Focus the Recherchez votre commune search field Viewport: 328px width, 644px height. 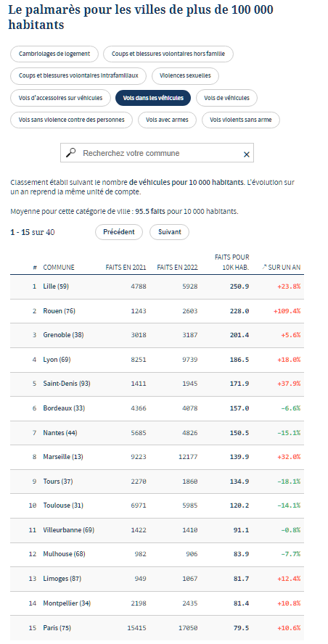pyautogui.click(x=157, y=153)
